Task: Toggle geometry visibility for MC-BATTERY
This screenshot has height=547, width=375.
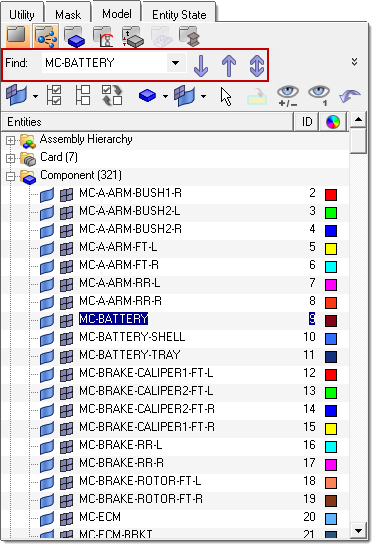Action: tap(47, 321)
